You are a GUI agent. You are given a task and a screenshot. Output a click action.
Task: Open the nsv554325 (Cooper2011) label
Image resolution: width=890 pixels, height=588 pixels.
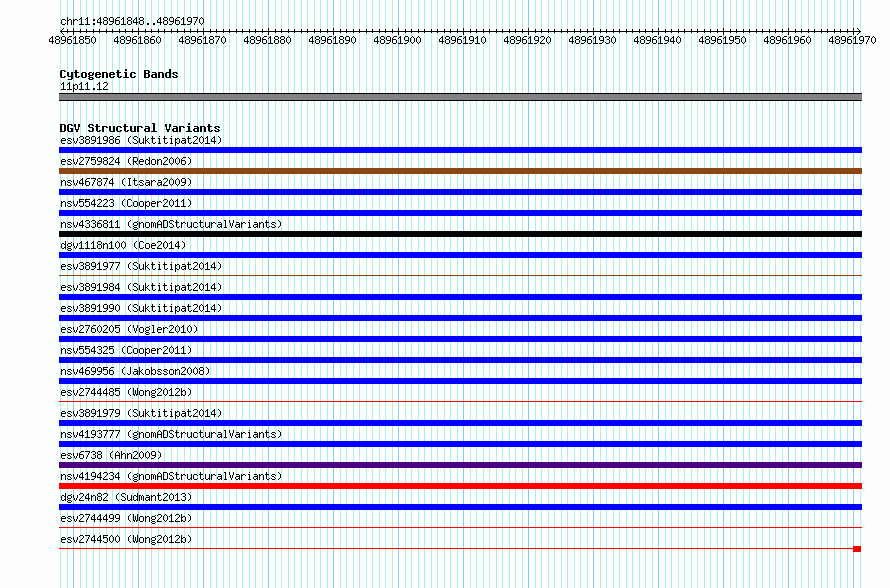[x=126, y=350]
